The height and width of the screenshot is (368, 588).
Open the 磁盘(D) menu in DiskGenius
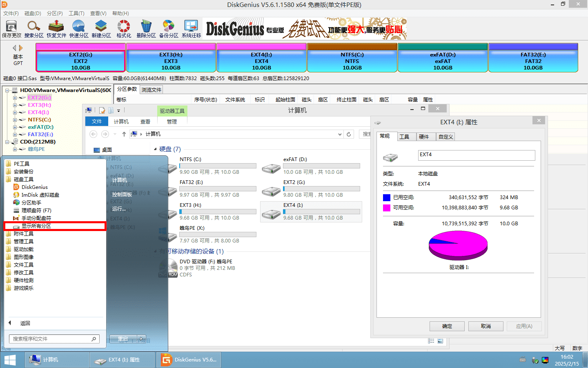tap(33, 13)
